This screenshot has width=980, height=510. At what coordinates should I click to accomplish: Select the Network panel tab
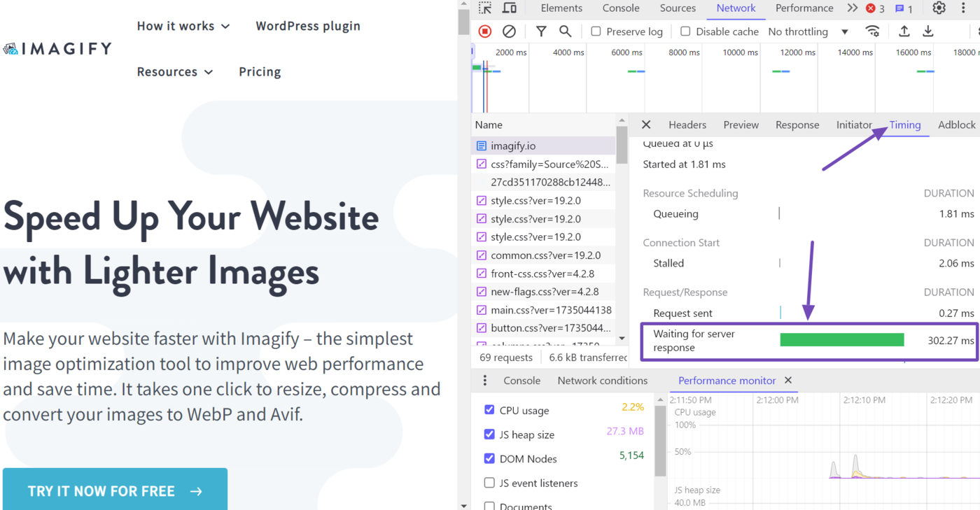(736, 8)
